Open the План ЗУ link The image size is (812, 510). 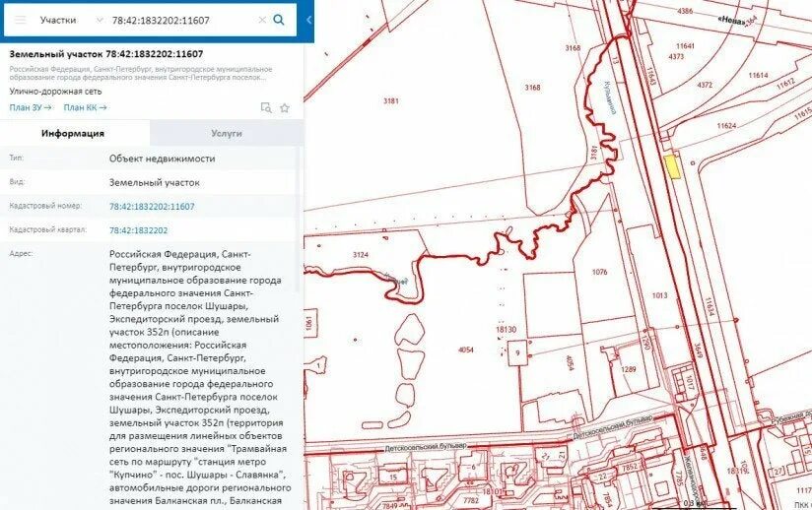coord(31,107)
